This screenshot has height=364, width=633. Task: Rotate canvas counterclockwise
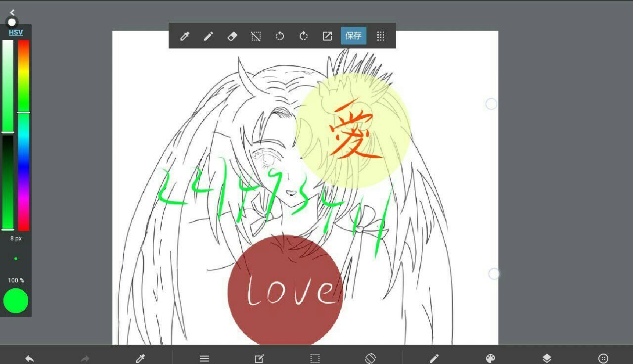click(280, 36)
